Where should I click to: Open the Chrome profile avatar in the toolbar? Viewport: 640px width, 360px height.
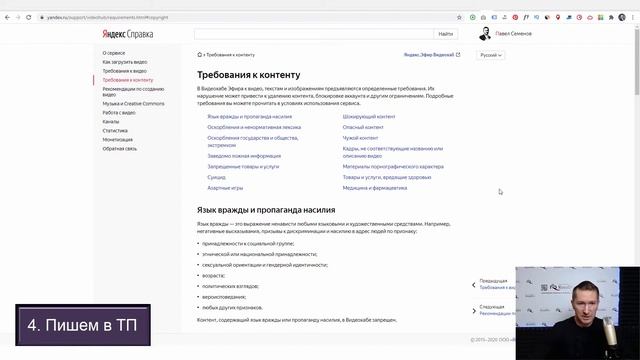click(x=622, y=17)
